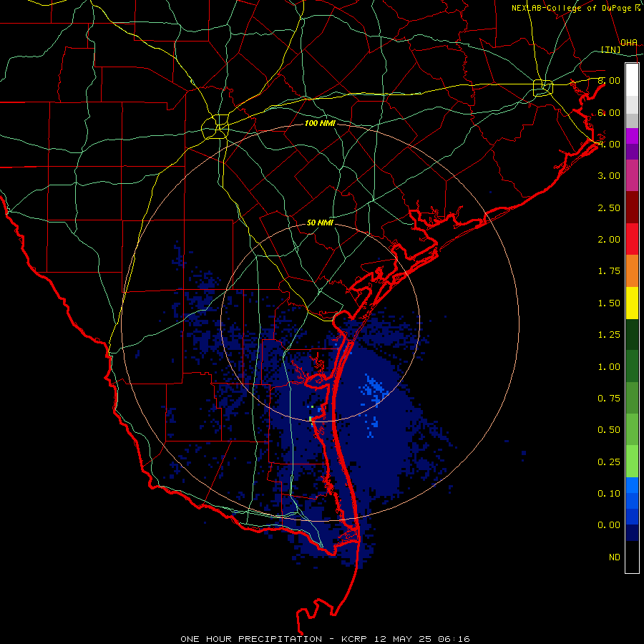Click the ND legend label
The height and width of the screenshot is (644, 644).
pos(615,557)
